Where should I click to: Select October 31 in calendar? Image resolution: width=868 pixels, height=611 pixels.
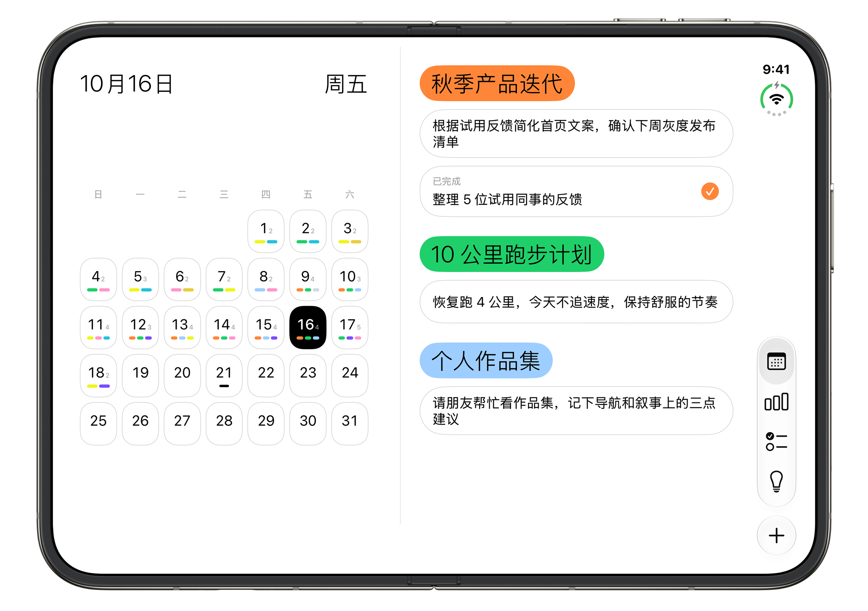[350, 423]
